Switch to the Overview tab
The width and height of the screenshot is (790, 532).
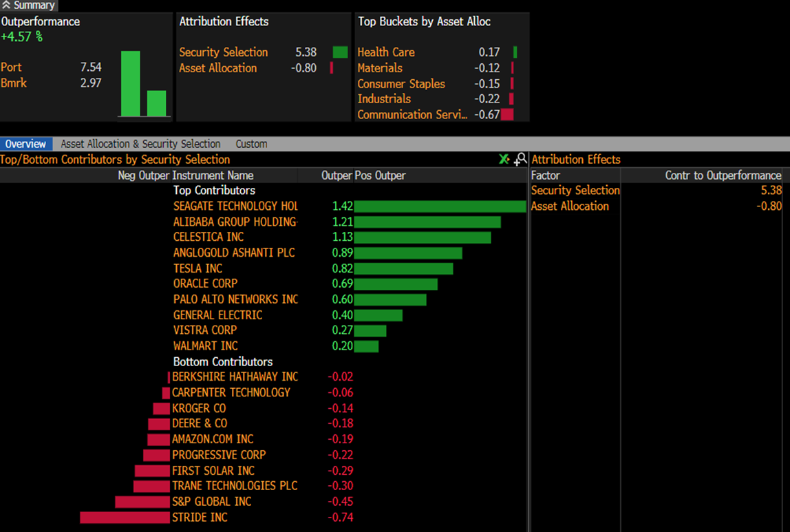pyautogui.click(x=25, y=144)
